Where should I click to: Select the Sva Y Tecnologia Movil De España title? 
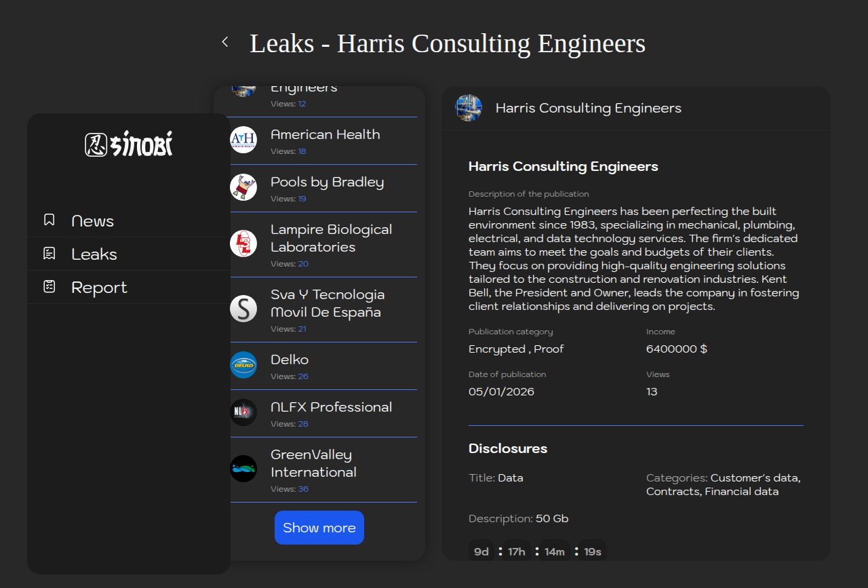pyautogui.click(x=328, y=303)
